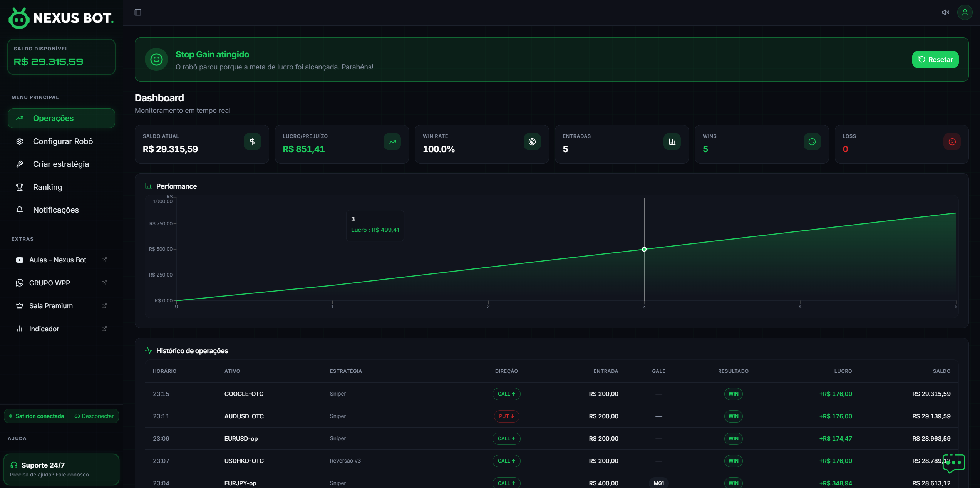Toggle the sidebar collapse icon

pos(138,12)
